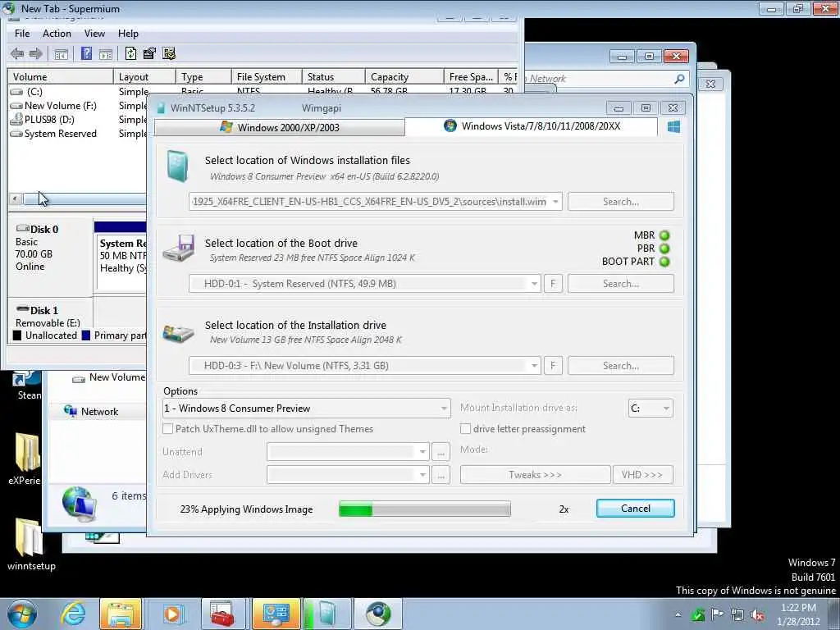
Task: Click the F format button beside Installation drive
Action: coord(553,365)
